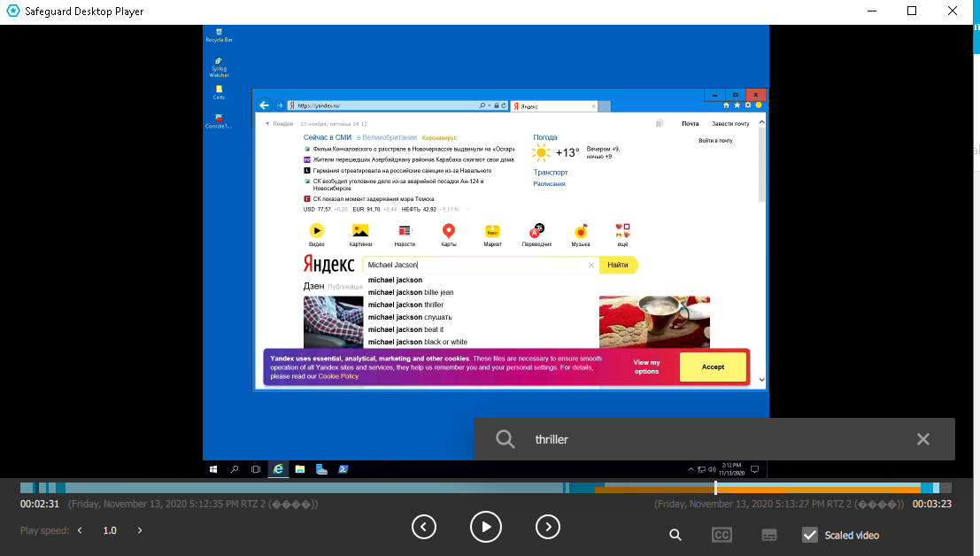980x556 pixels.
Task: Uncheck the Scaled video checkbox
Action: pyautogui.click(x=809, y=535)
